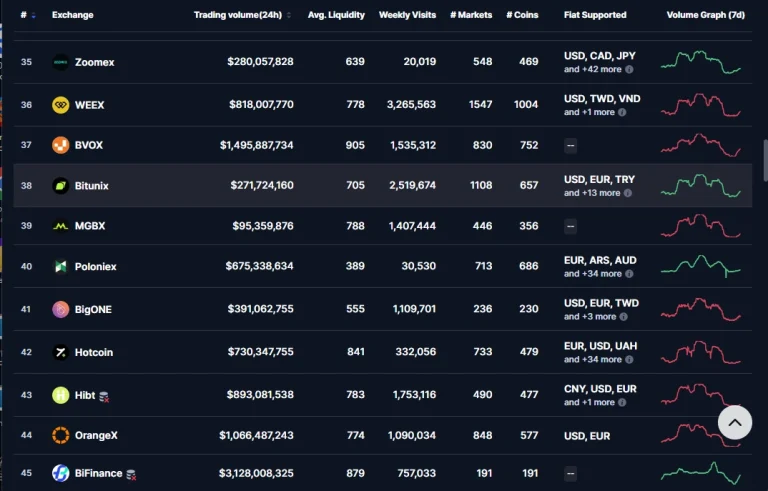This screenshot has width=768, height=491.
Task: Click Hibt coins count 477
Action: click(529, 394)
